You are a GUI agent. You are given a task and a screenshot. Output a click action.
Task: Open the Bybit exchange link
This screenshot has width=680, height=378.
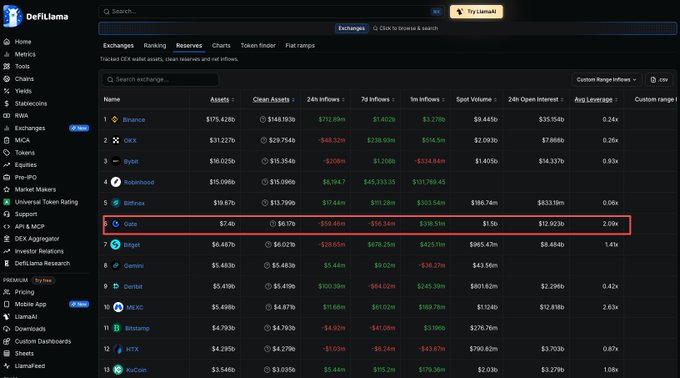pyautogui.click(x=131, y=162)
